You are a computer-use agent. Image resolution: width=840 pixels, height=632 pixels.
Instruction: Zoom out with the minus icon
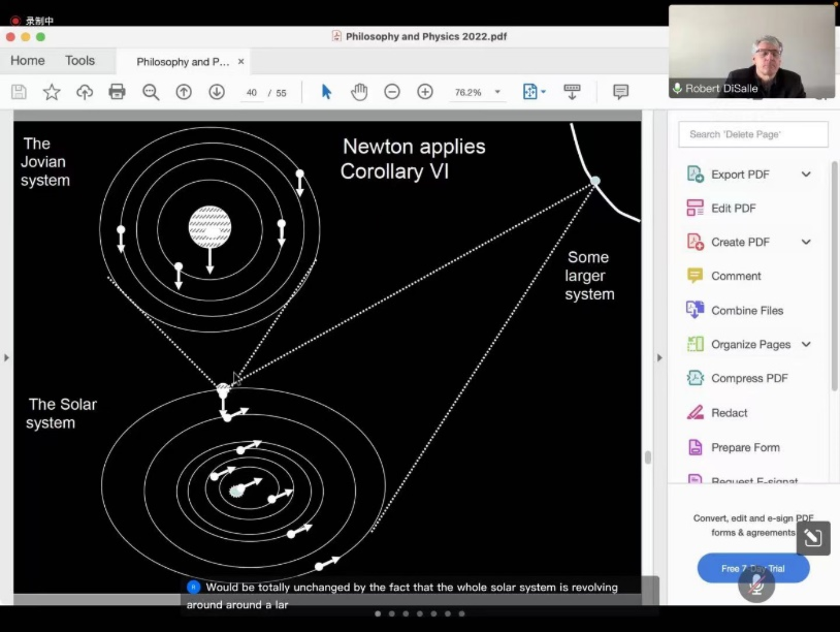pyautogui.click(x=392, y=92)
